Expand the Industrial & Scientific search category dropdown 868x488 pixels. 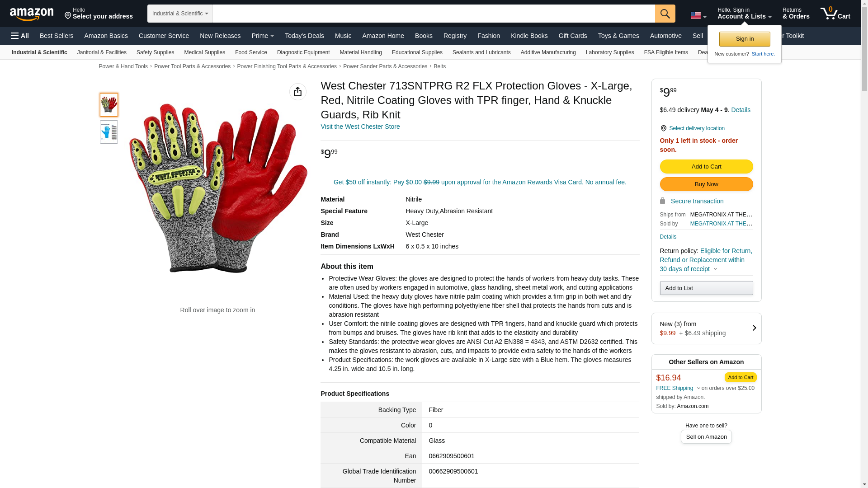180,14
